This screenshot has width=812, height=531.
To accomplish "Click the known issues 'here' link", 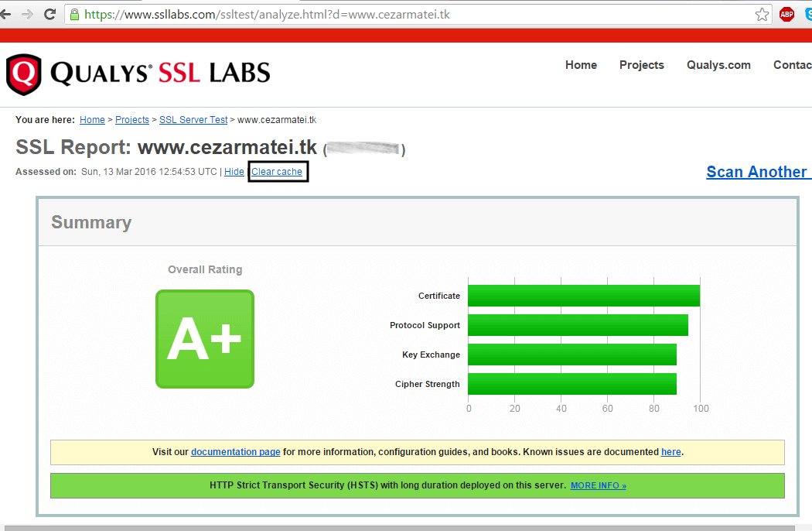I will point(671,452).
